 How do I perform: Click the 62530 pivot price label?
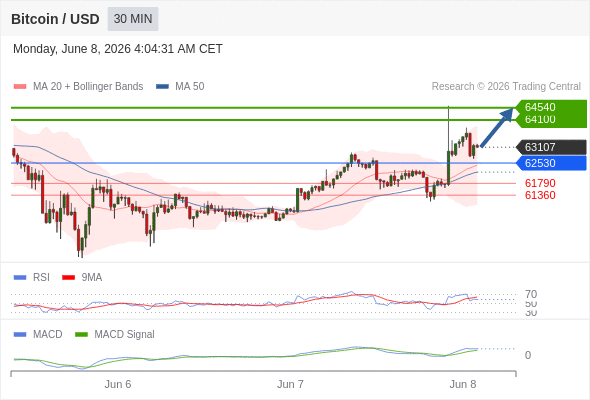click(x=551, y=163)
